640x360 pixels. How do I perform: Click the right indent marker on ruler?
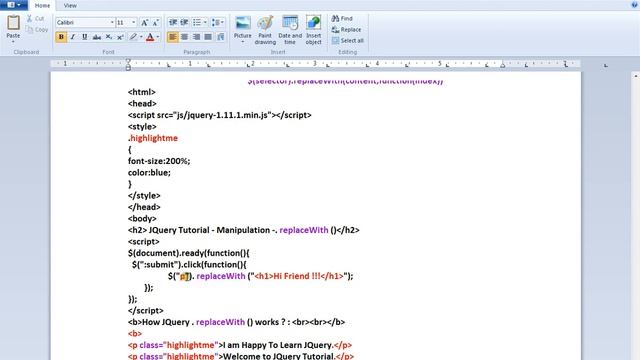pyautogui.click(x=503, y=65)
